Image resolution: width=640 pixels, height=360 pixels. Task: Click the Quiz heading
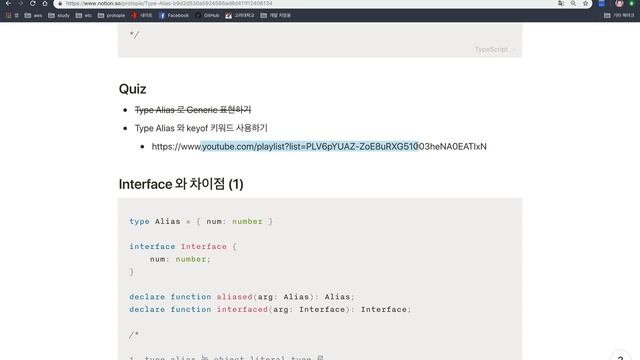coord(132,89)
